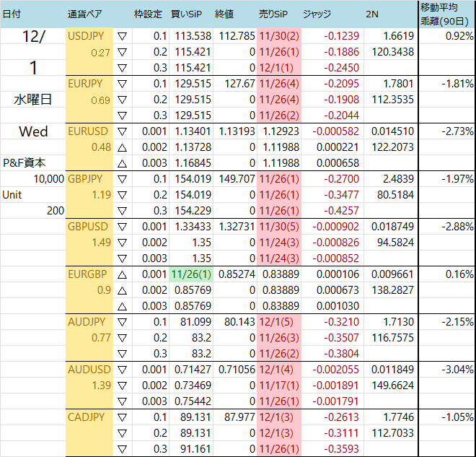The image size is (476, 457).
Task: Click the green 11/26(1) cell in the EURGBP row
Action: (191, 274)
